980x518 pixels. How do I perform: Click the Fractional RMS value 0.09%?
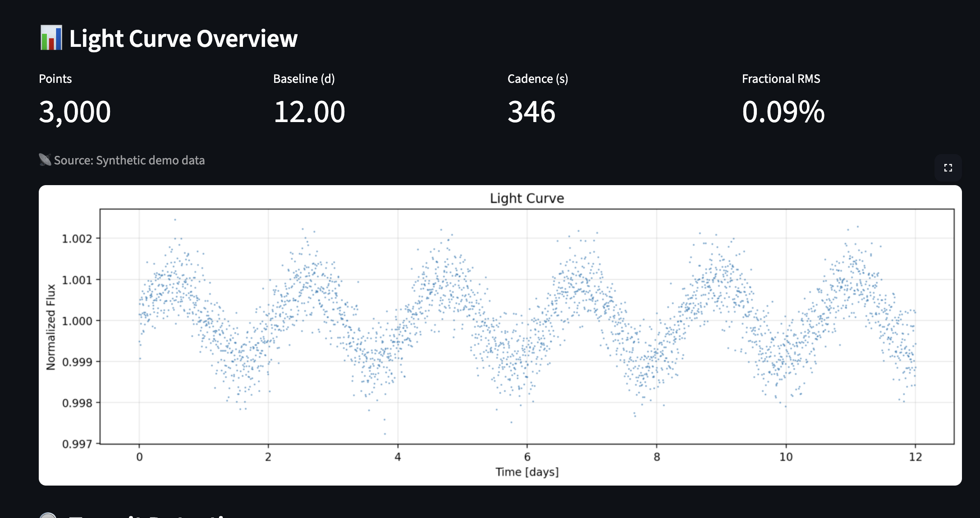click(x=783, y=112)
